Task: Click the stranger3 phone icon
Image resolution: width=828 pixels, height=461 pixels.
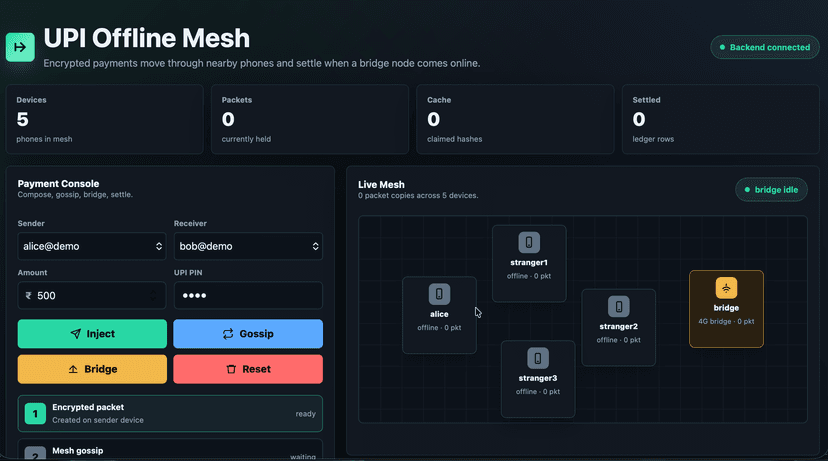Action: pos(538,358)
